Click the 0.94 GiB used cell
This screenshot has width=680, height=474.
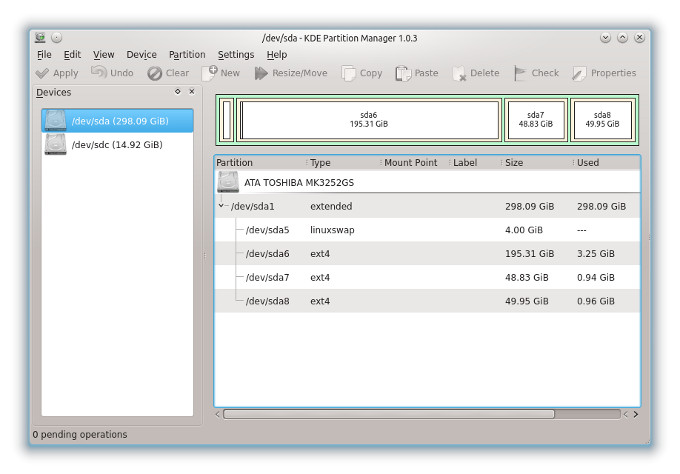[595, 278]
